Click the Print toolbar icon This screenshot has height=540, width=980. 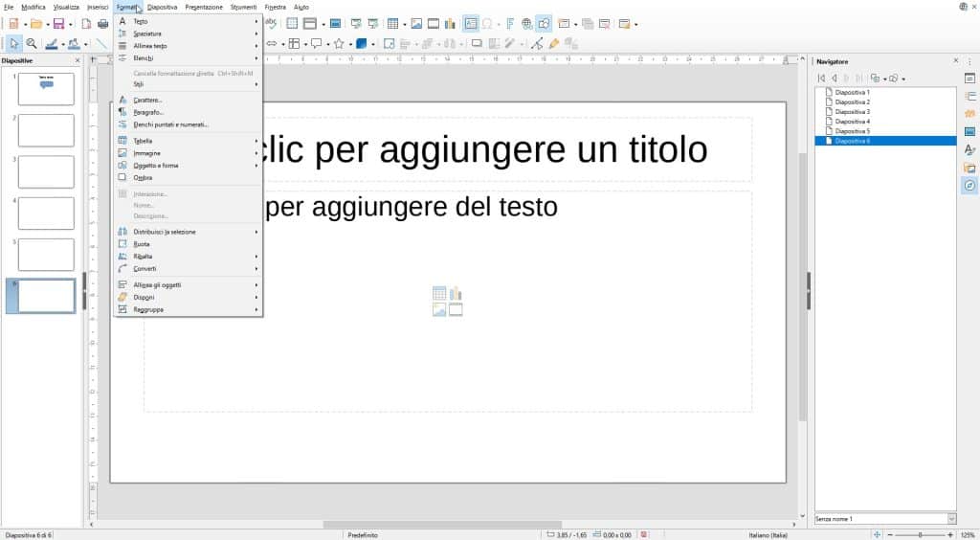[x=103, y=24]
